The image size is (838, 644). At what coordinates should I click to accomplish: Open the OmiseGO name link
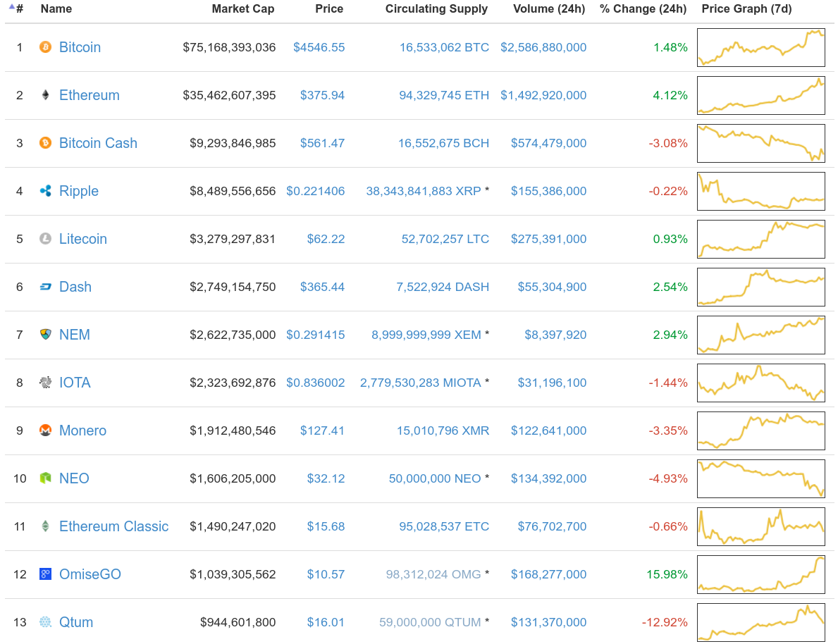90,574
